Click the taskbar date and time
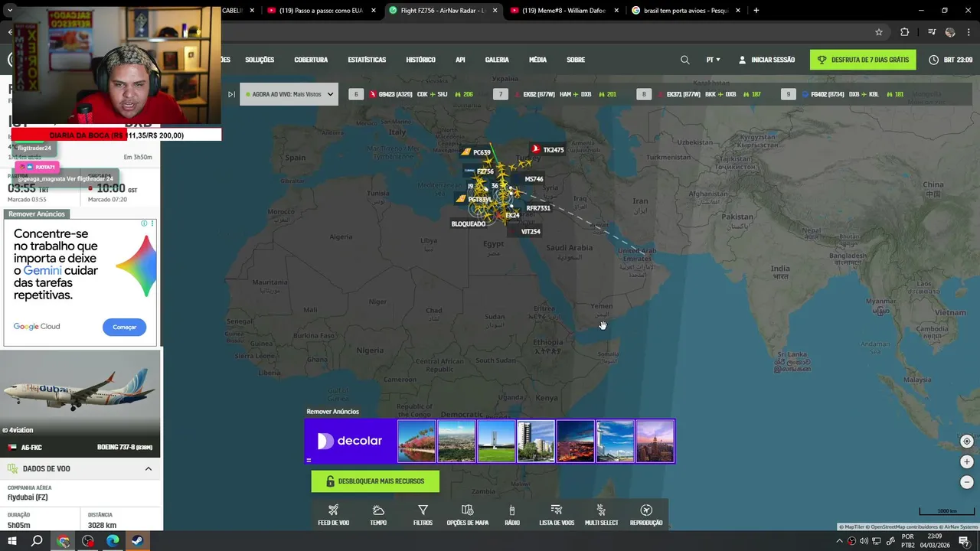This screenshot has height=551, width=980. pos(935,541)
